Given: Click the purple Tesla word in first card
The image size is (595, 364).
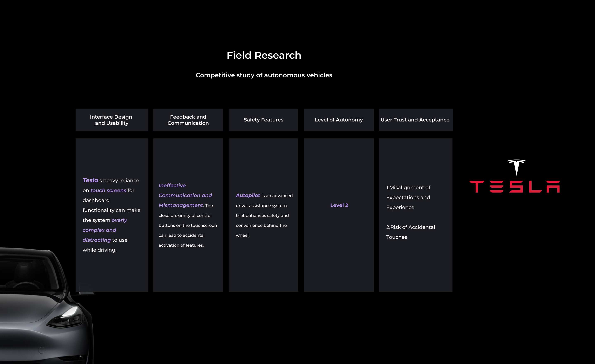Looking at the screenshot, I should click(90, 180).
